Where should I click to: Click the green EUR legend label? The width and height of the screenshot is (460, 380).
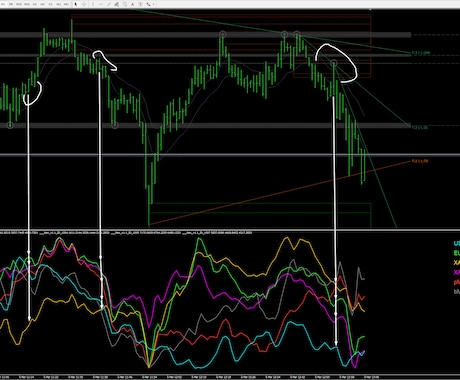457,253
